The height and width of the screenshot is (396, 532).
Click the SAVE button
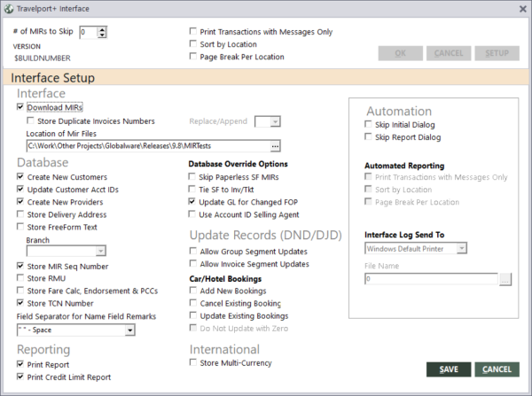(x=449, y=369)
